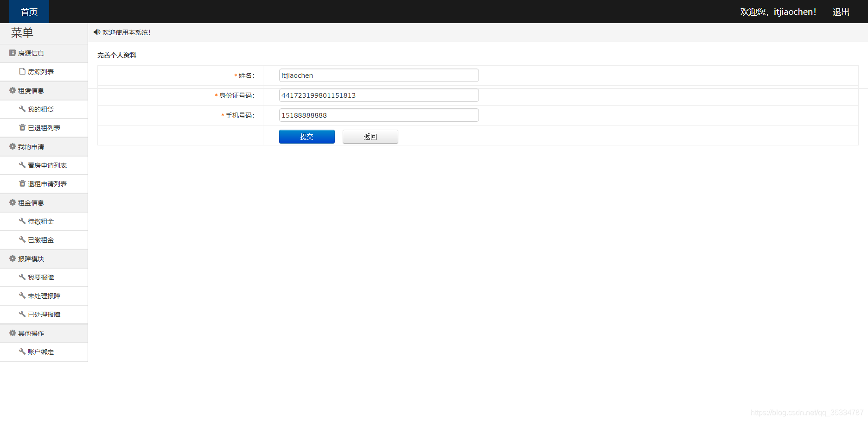
Task: Click the 姓名 field label
Action: coord(246,75)
